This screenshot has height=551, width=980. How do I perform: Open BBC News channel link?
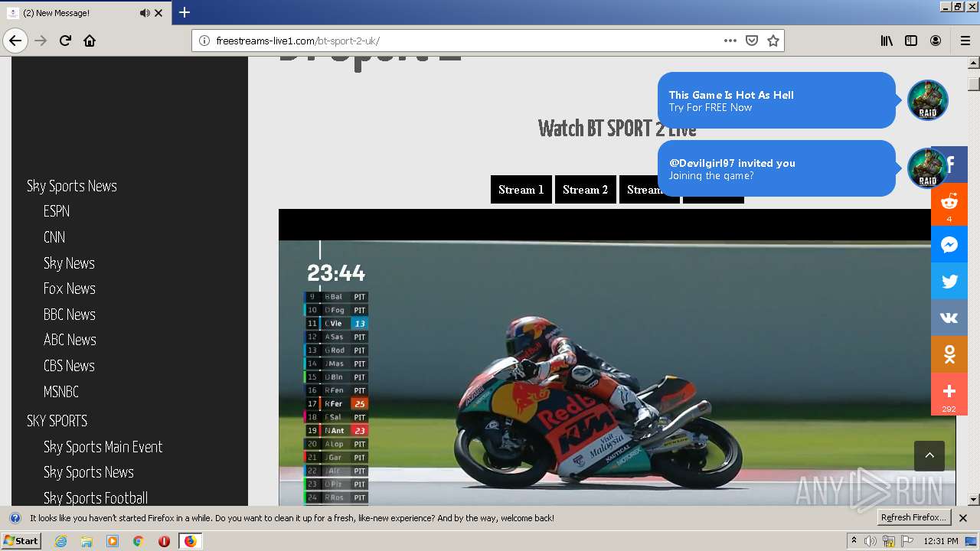(70, 315)
